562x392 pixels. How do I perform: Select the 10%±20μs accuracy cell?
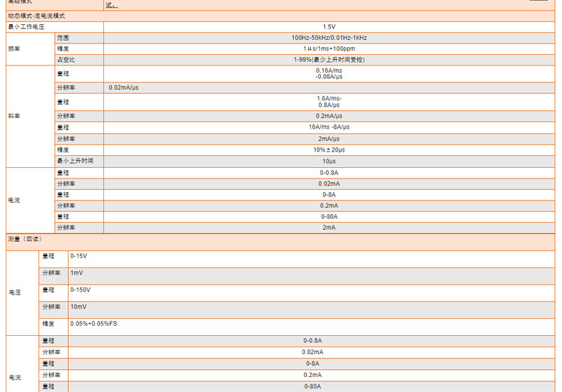pos(329,150)
